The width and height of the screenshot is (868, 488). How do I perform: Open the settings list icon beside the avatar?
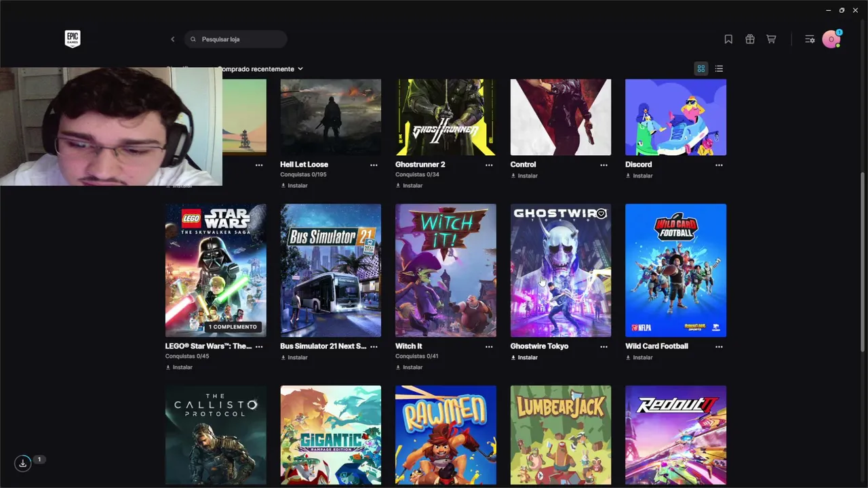click(x=810, y=39)
